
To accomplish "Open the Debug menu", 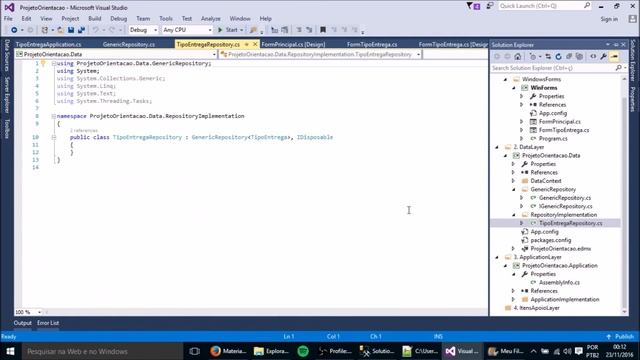I will point(118,19).
